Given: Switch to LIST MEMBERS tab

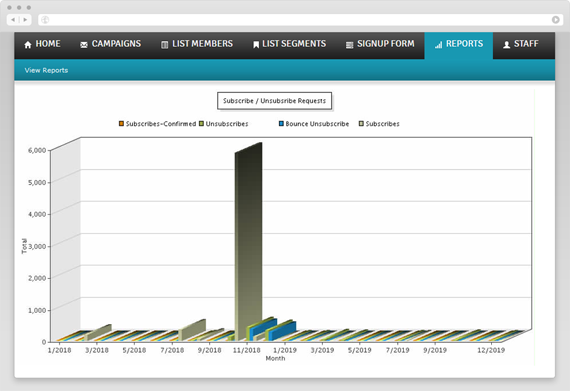Looking at the screenshot, I should [x=197, y=45].
